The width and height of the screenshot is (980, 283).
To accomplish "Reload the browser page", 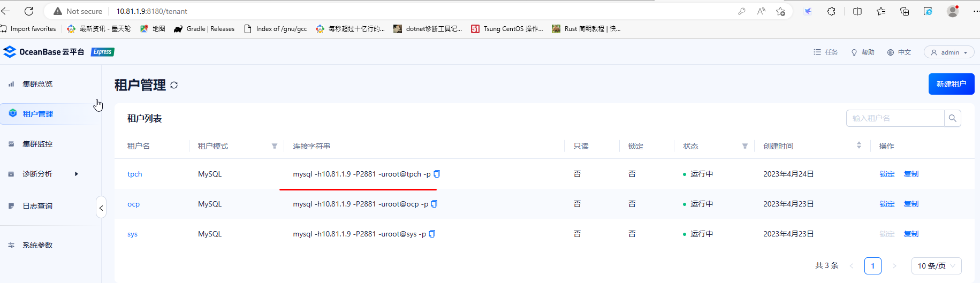I will 29,11.
